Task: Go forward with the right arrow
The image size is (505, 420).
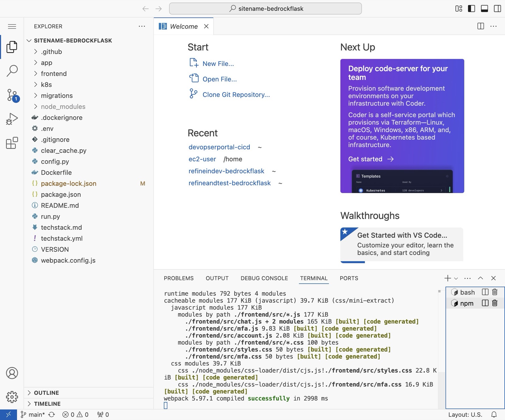Action: point(158,9)
